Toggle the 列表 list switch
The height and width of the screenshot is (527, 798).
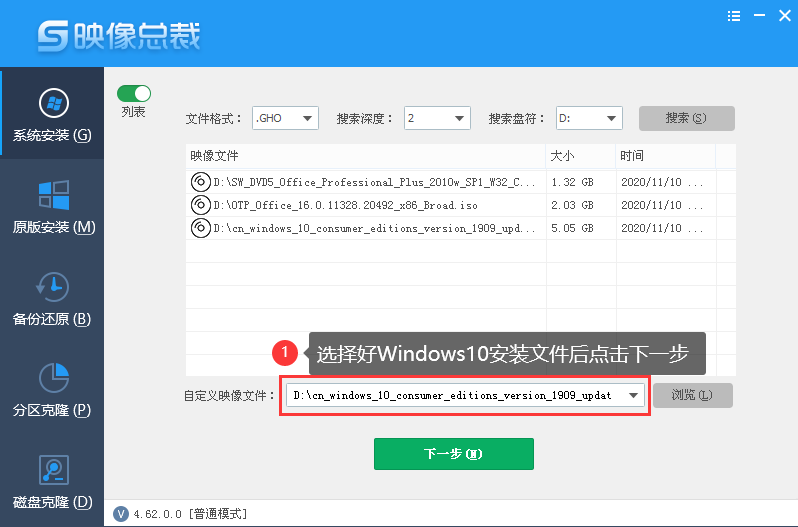[x=134, y=94]
